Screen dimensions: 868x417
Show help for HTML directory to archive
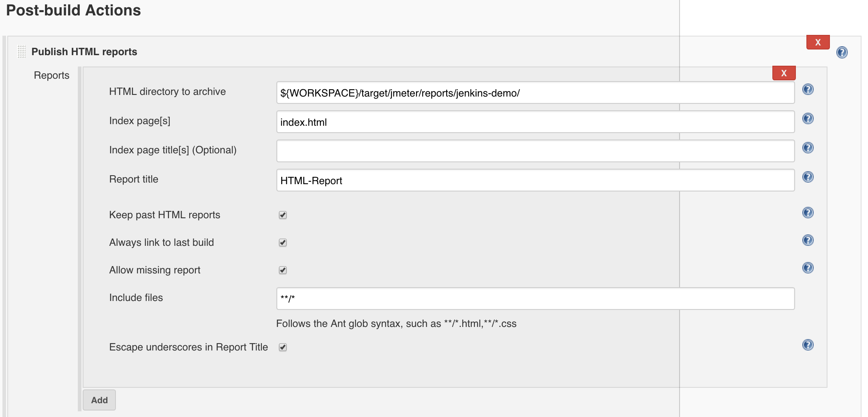pyautogui.click(x=808, y=89)
